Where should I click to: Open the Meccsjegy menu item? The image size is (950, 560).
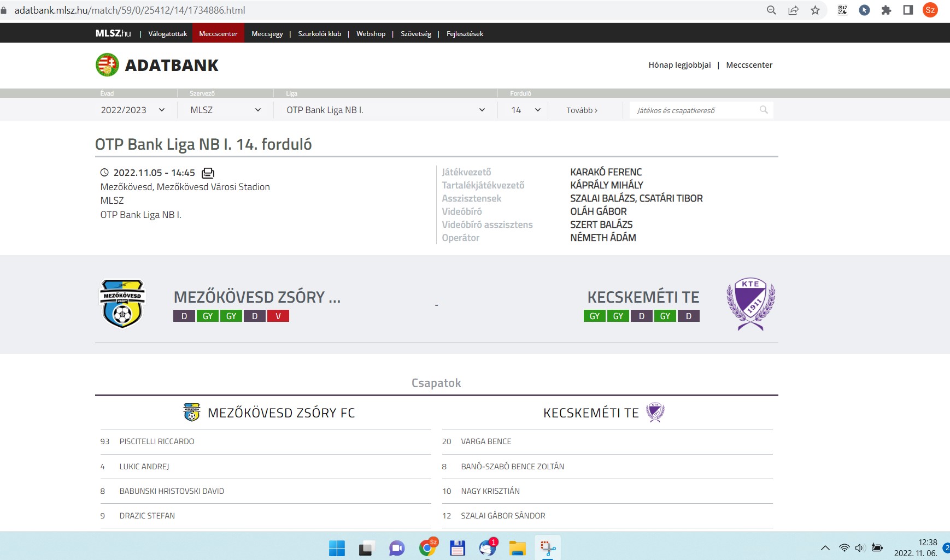[267, 34]
